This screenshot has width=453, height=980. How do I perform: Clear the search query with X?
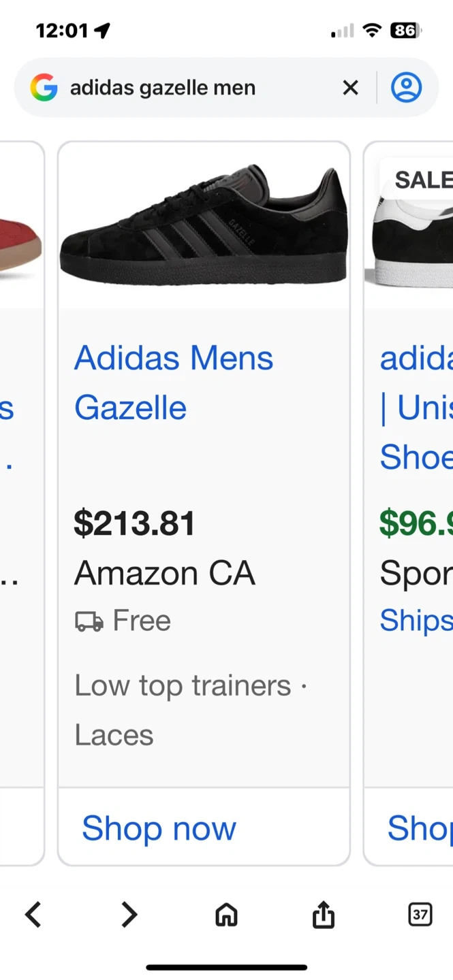350,88
